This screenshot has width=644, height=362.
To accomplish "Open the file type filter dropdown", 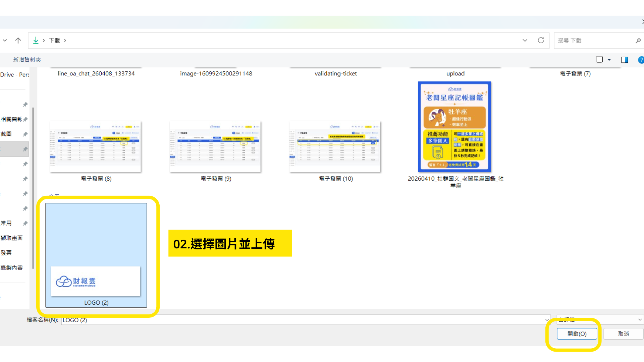I will click(640, 320).
